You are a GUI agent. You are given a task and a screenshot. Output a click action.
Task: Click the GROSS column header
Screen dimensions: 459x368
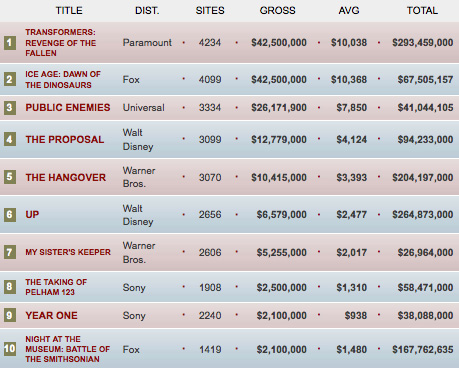tap(277, 10)
